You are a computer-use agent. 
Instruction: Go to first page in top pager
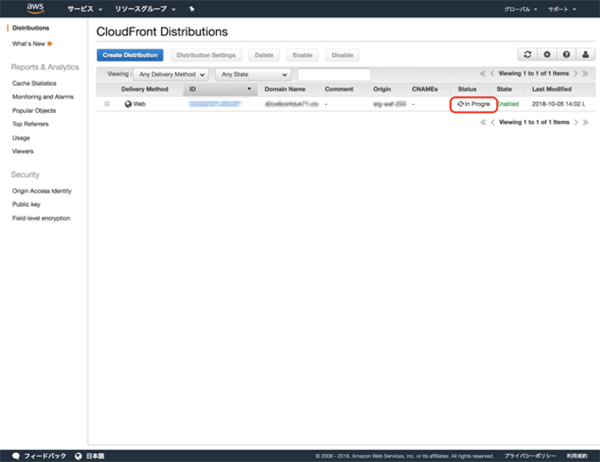tap(483, 73)
